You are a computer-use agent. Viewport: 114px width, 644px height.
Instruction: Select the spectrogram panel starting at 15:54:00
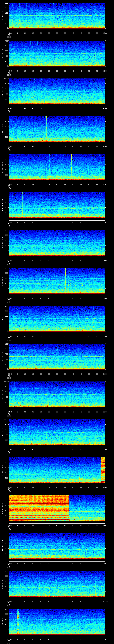(x=57, y=394)
